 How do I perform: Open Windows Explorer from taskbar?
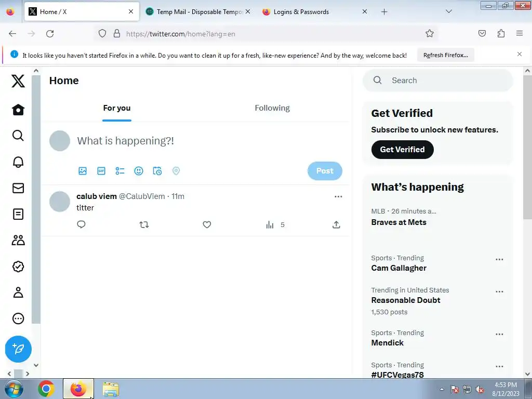pos(111,389)
